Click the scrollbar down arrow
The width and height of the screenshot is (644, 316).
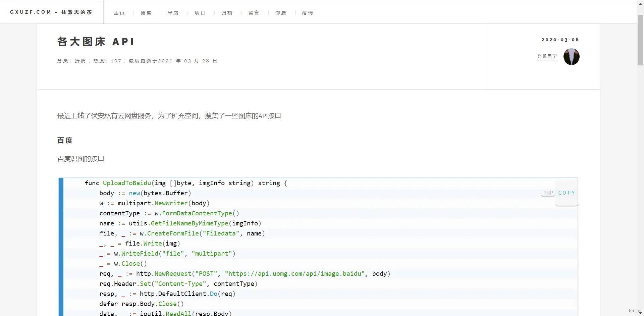(640, 313)
